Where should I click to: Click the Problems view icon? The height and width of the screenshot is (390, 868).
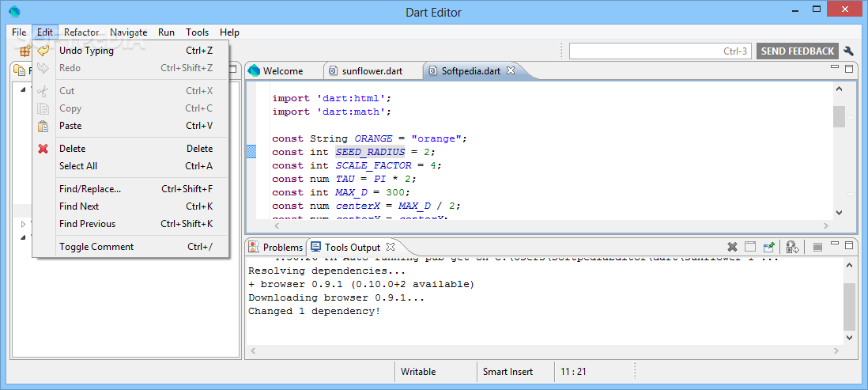click(254, 247)
